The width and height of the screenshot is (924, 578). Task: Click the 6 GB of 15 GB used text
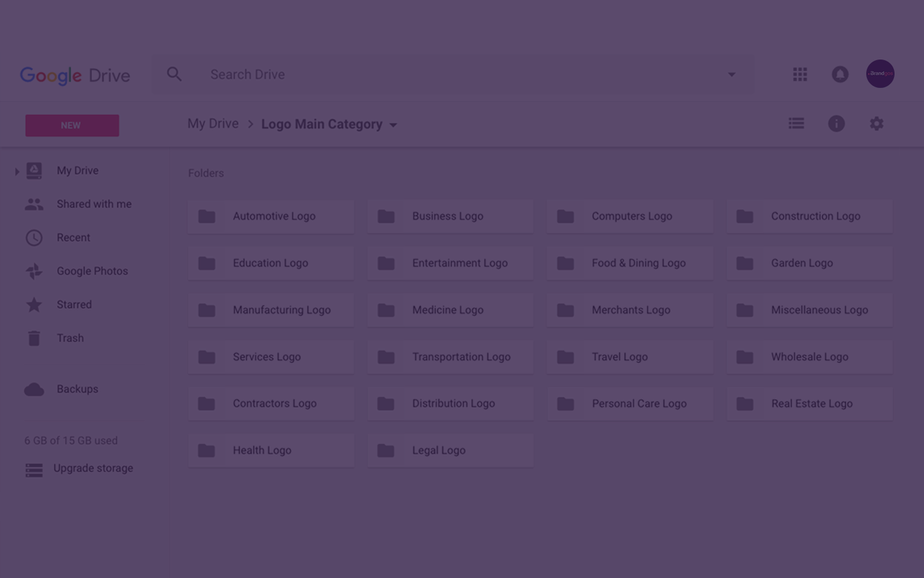pyautogui.click(x=71, y=441)
